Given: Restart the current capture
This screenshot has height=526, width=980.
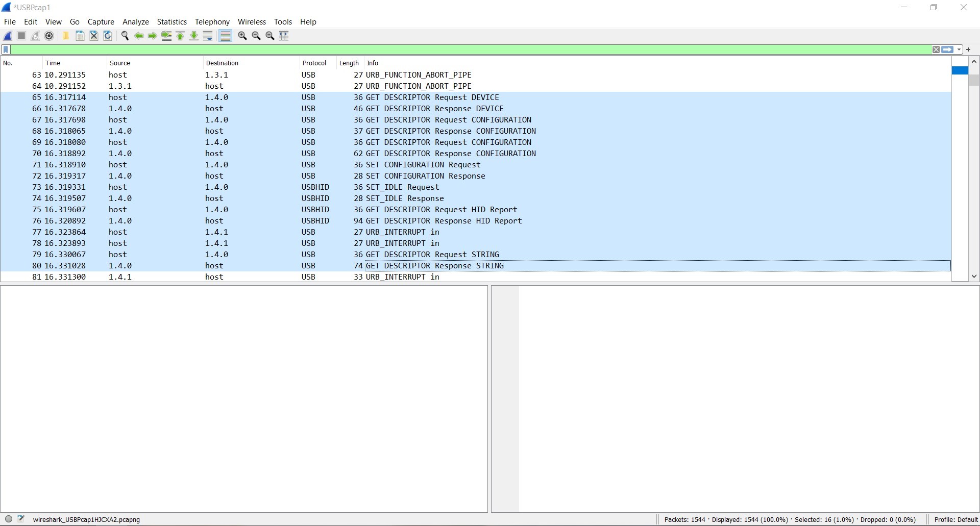Looking at the screenshot, I should pyautogui.click(x=35, y=36).
